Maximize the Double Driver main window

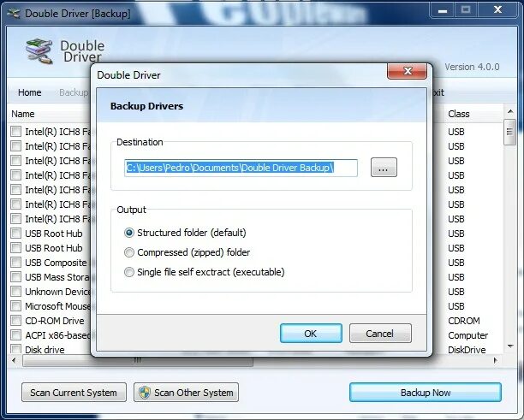466,10
